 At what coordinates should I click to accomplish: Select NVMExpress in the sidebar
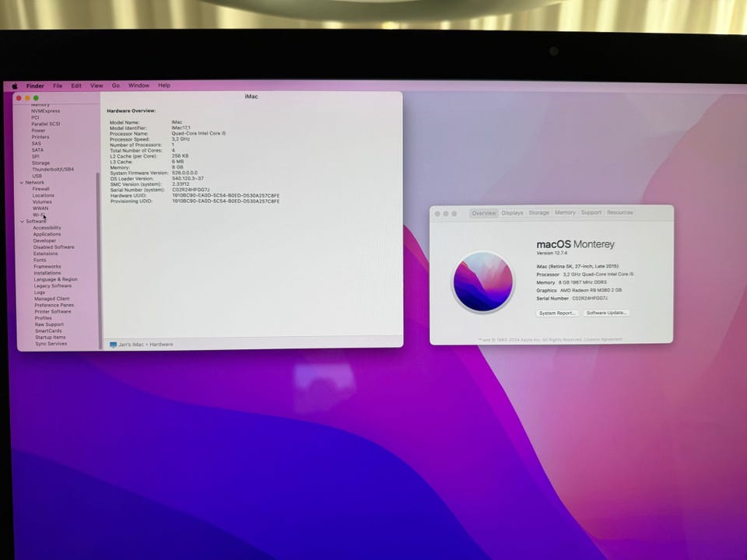tap(46, 111)
